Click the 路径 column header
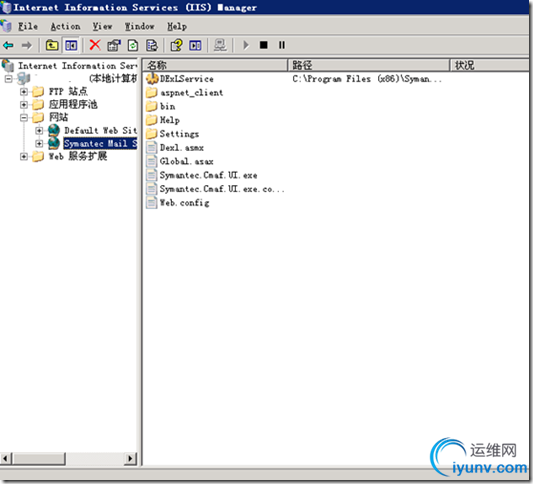The width and height of the screenshot is (533, 484). (369, 65)
